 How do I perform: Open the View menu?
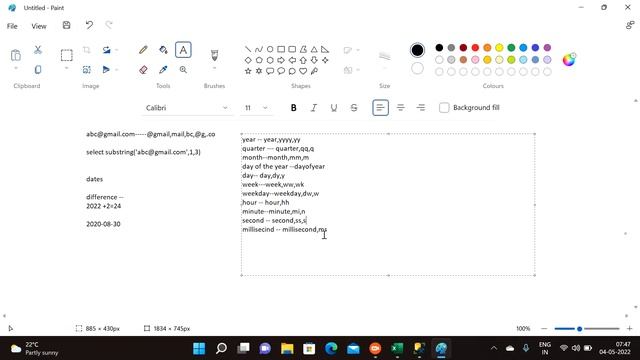(39, 26)
